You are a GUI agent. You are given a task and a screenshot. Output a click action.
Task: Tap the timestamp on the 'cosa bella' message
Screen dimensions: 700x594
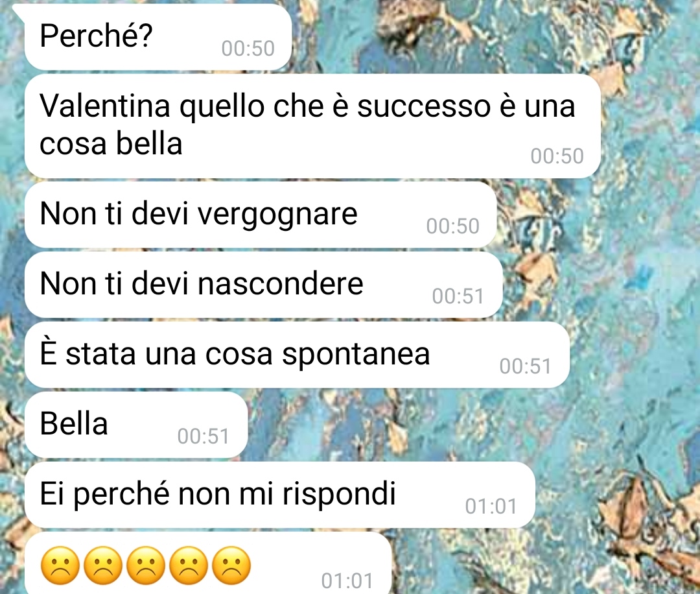pyautogui.click(x=557, y=156)
